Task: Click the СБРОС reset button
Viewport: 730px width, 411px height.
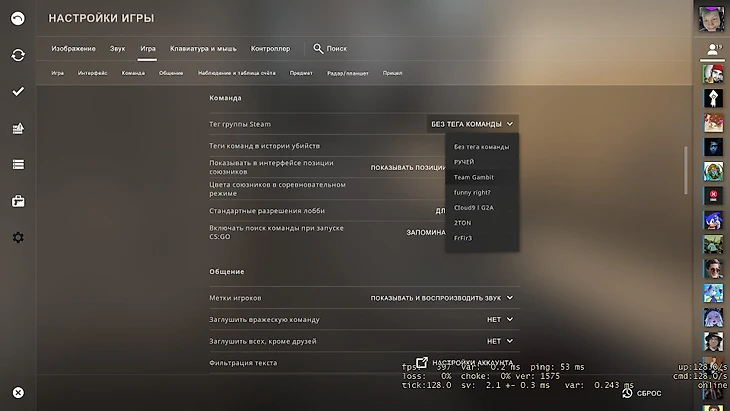Action: (x=642, y=393)
